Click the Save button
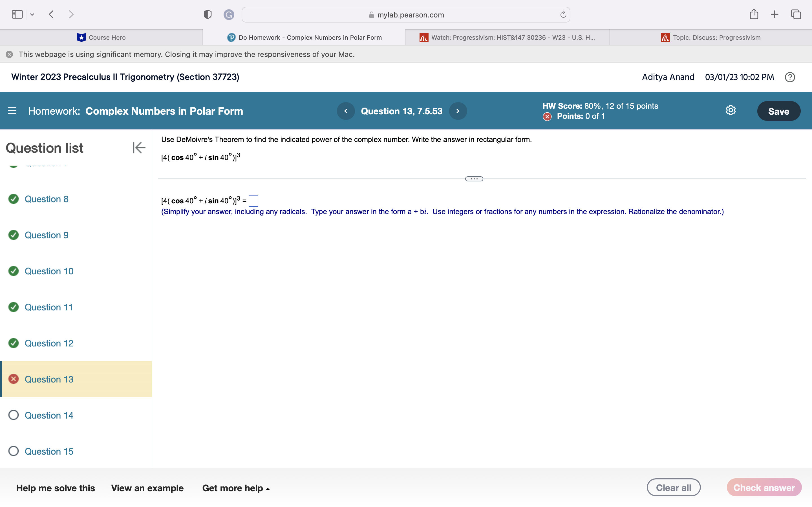Screen dimensions: 812x507 click(x=778, y=111)
